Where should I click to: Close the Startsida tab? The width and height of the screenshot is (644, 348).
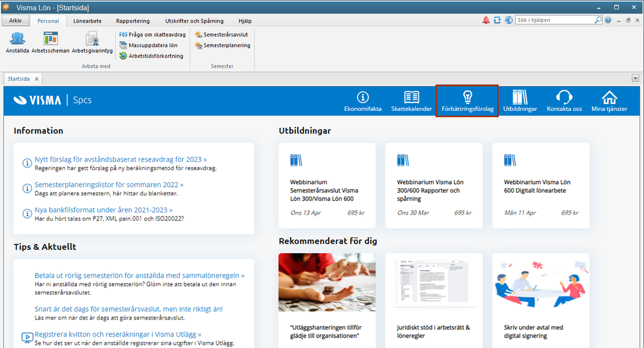[x=37, y=79]
